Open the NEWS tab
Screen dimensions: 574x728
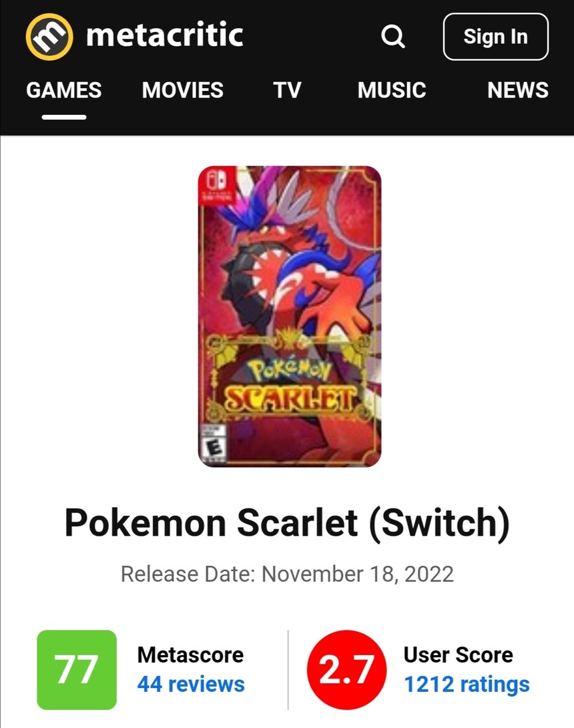tap(518, 90)
